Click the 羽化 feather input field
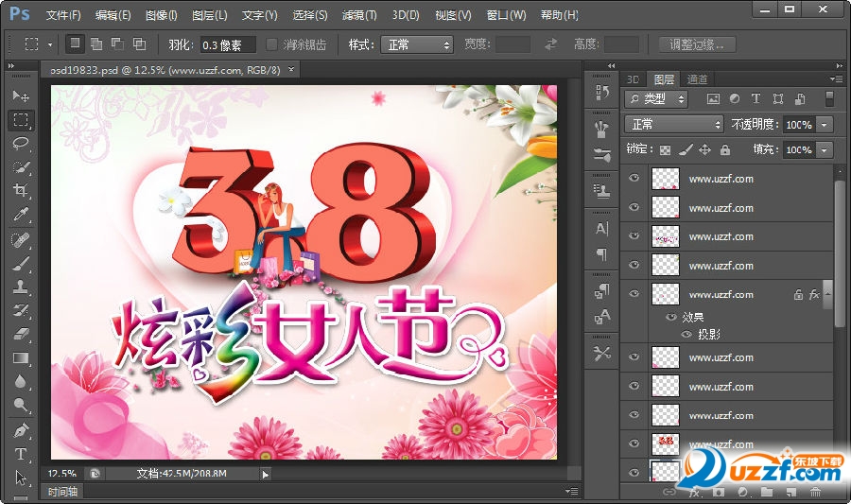Viewport: 851px width, 504px height. tap(226, 44)
